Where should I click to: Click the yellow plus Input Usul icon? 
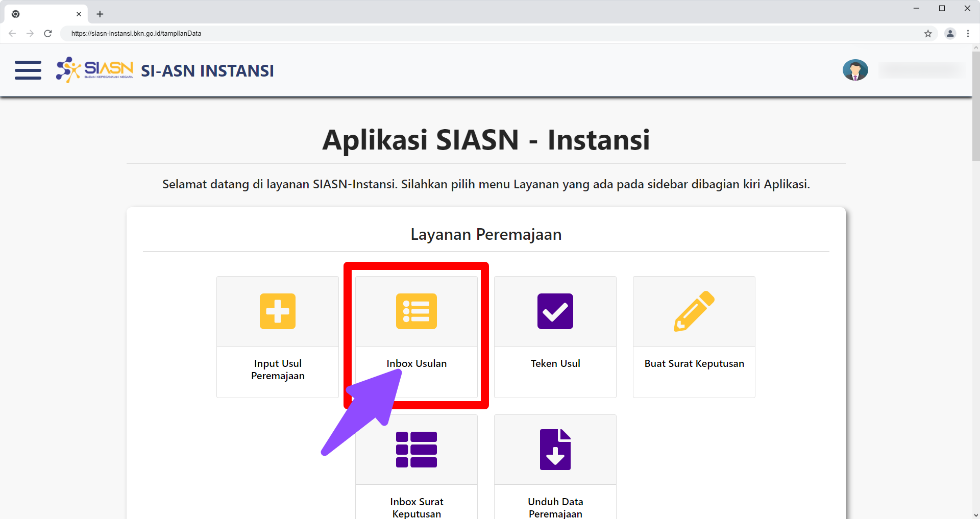(x=278, y=311)
